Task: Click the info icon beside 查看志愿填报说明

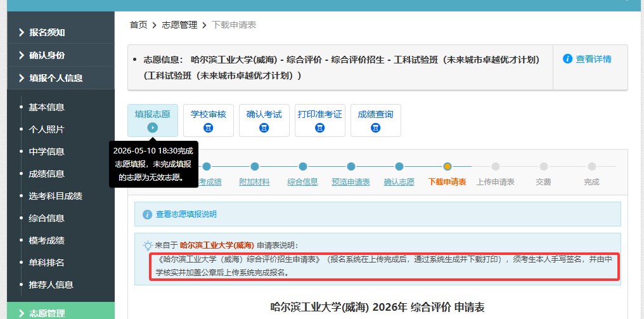Action: pos(148,214)
